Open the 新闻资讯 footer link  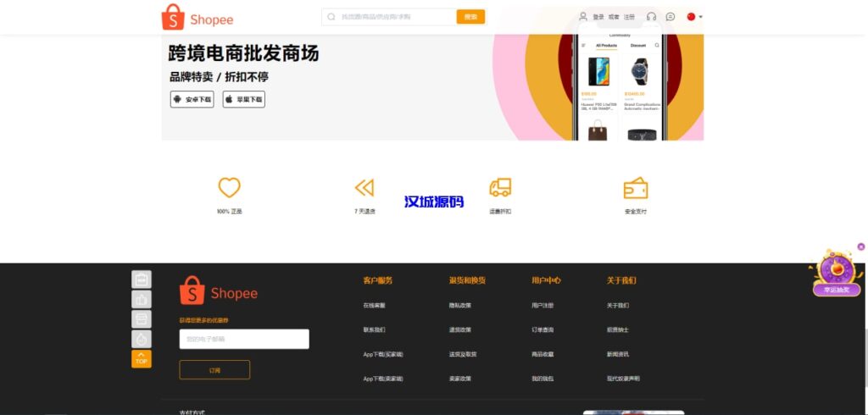click(x=618, y=354)
